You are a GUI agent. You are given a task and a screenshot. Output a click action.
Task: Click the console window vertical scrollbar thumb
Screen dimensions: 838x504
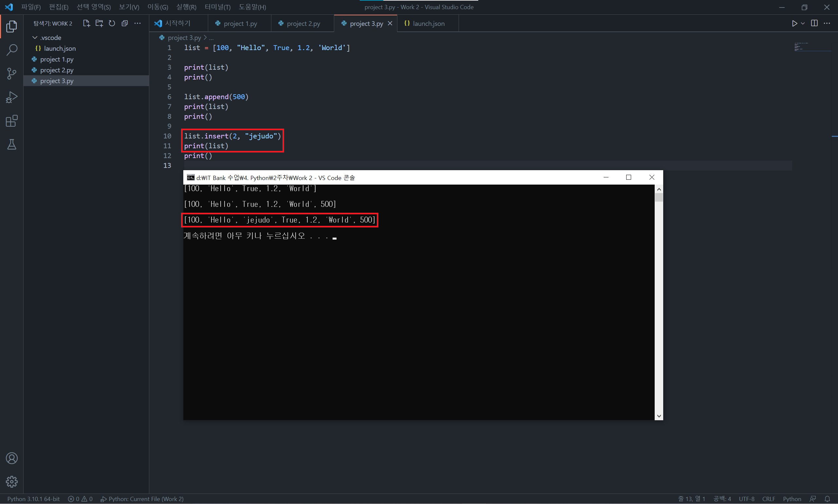pos(659,197)
